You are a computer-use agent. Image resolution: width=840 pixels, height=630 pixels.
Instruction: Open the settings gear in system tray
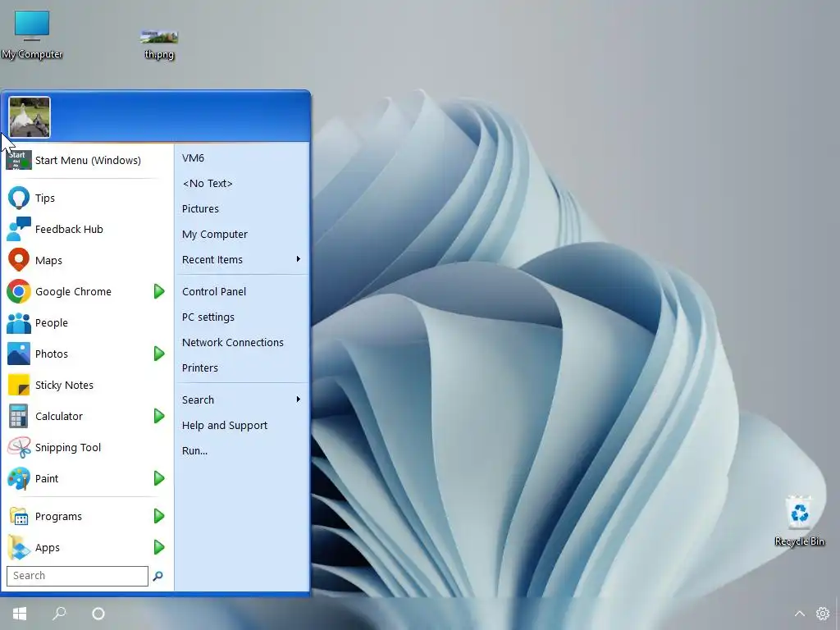(823, 614)
